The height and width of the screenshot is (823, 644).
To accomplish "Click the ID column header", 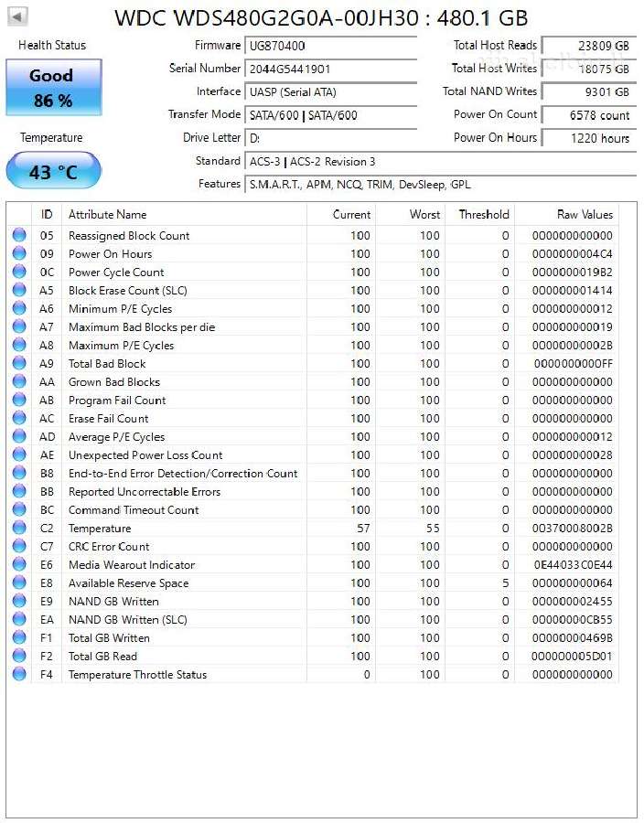I will click(x=47, y=214).
